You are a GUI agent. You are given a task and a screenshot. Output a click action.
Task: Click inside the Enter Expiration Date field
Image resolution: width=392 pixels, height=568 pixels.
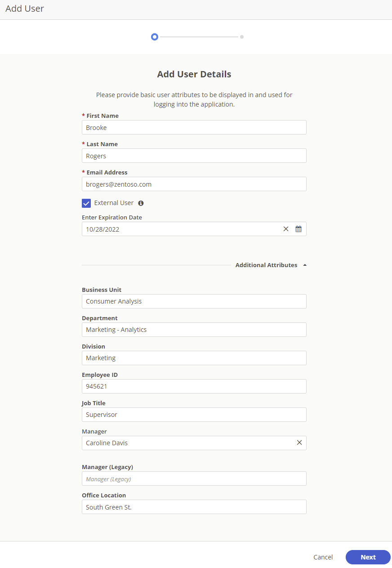coord(180,229)
